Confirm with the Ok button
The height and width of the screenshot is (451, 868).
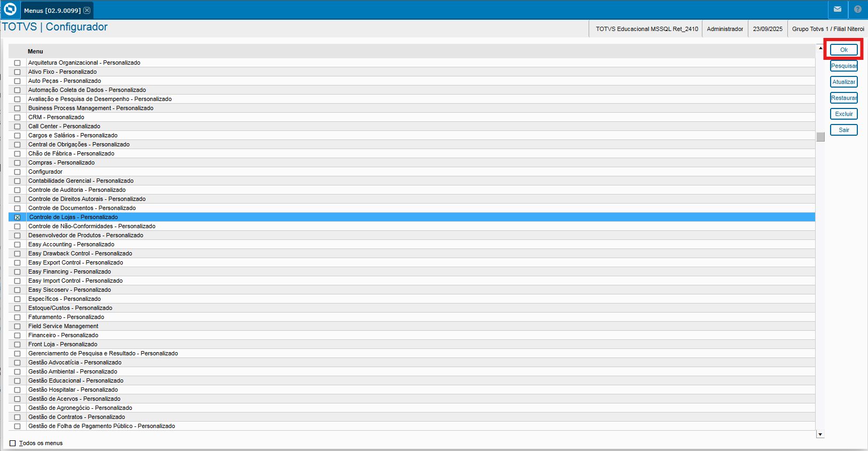pos(844,50)
